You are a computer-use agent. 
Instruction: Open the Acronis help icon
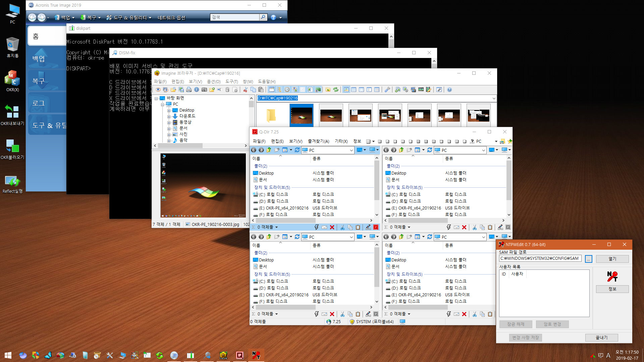pos(273,17)
